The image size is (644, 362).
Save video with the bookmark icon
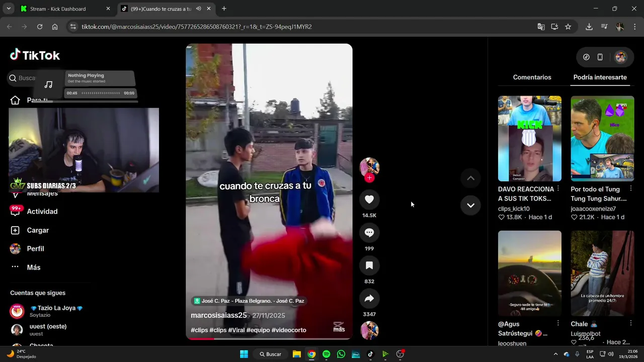(x=369, y=265)
